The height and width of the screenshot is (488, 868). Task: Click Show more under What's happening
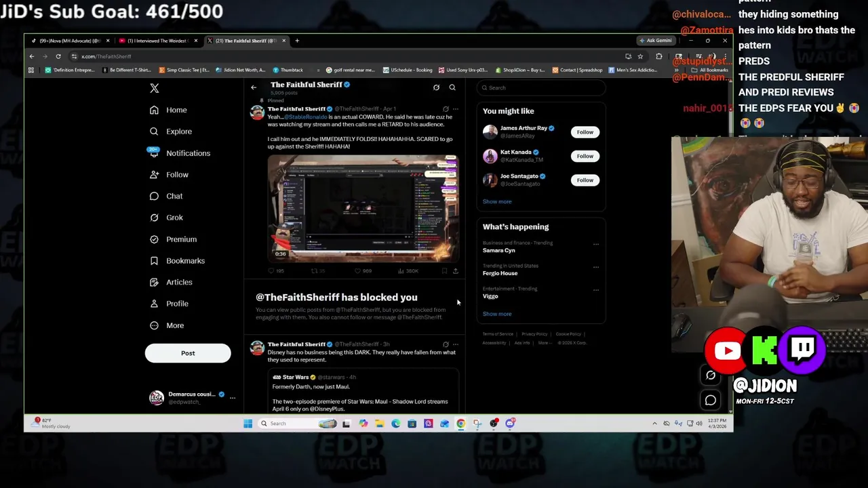pos(497,314)
